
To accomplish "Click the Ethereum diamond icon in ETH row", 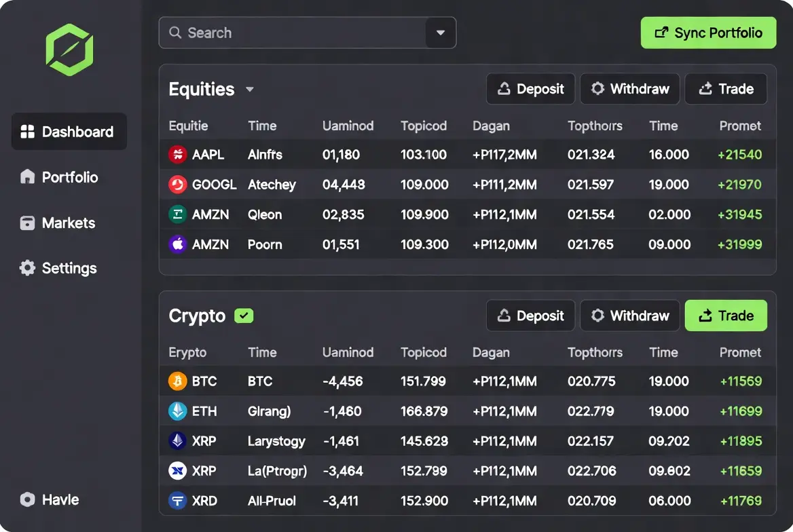I will click(177, 411).
